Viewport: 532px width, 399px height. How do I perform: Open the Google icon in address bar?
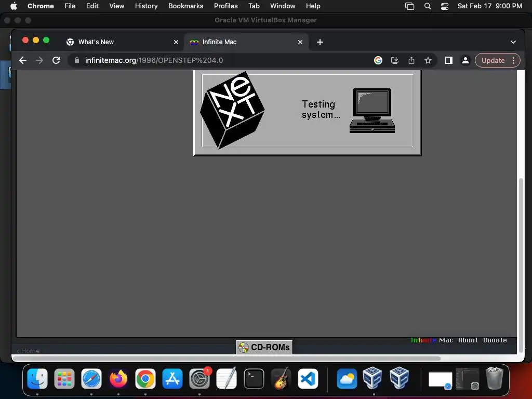point(378,60)
